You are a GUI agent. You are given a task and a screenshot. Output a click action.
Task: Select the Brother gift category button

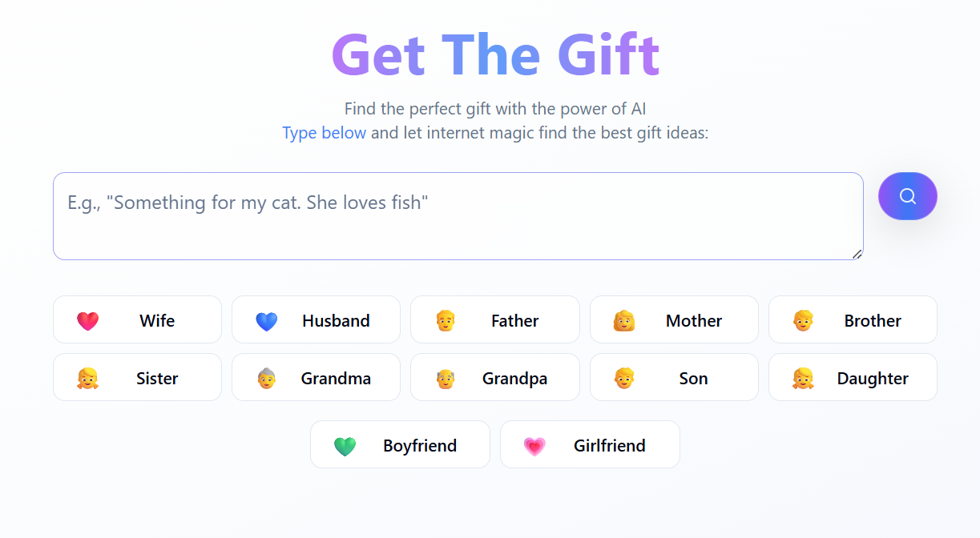pyautogui.click(x=853, y=319)
